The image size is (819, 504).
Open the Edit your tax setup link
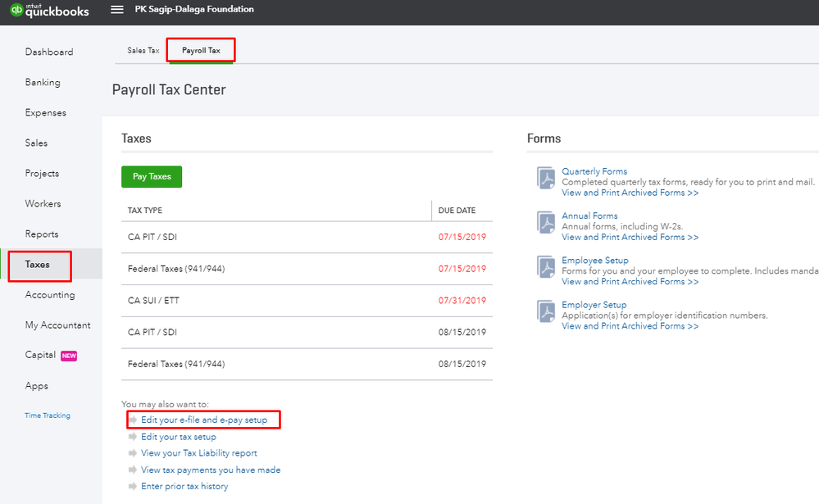179,437
